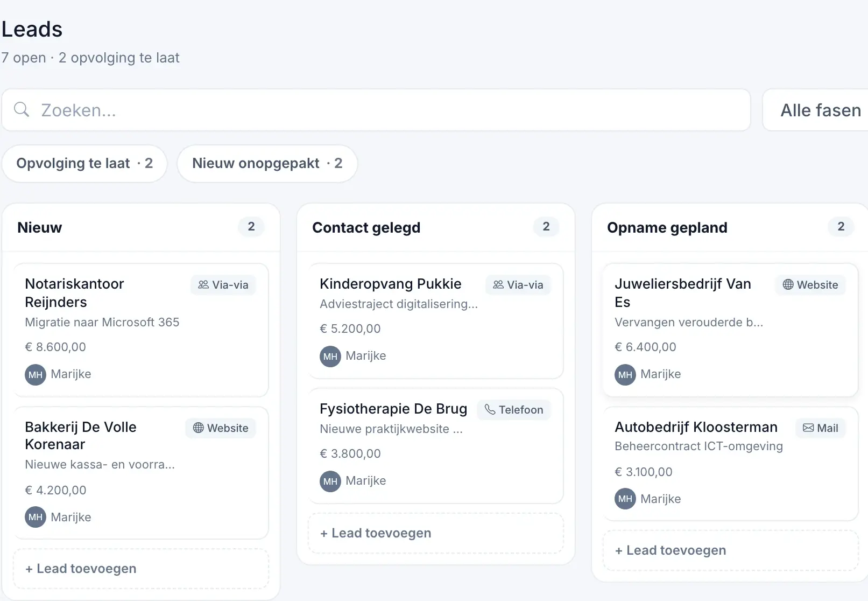Open the Autobedrijf Kloosterman lead title

coord(696,427)
